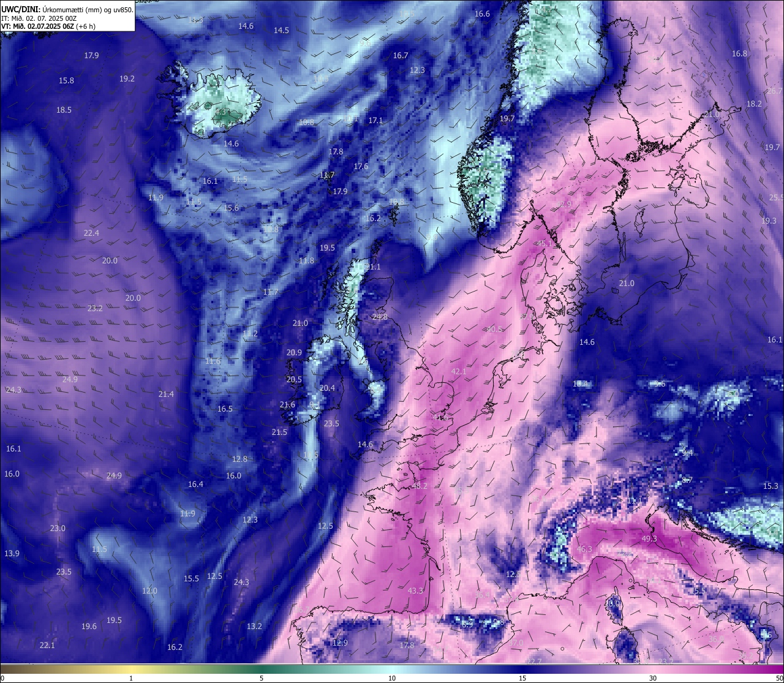The width and height of the screenshot is (784, 683).
Task: Click the 15.5 value on the map
Action: [x=191, y=578]
